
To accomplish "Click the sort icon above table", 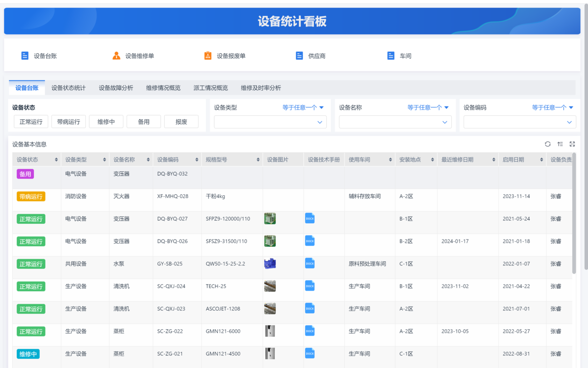I will (560, 144).
